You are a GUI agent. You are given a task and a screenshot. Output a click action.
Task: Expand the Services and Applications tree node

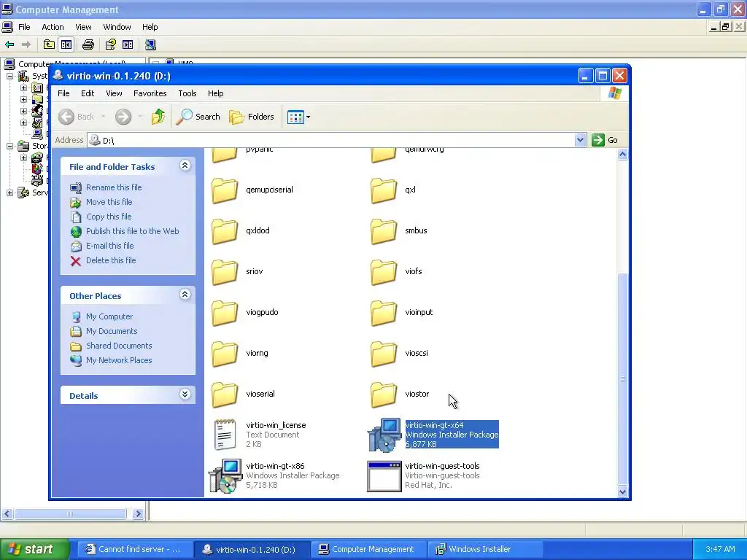tap(9, 192)
